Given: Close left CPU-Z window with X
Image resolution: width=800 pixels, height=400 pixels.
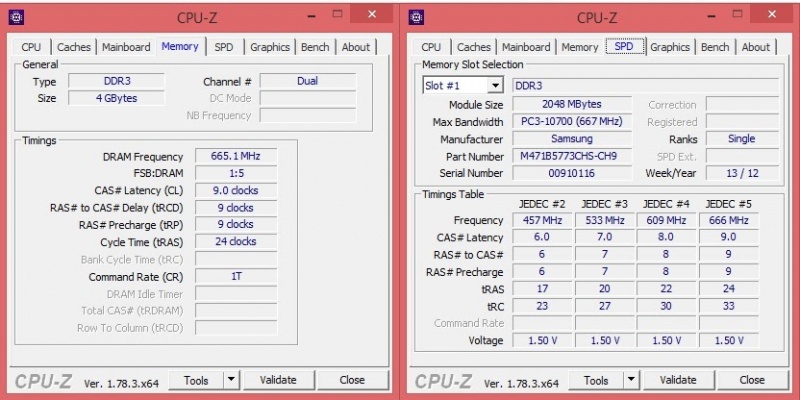Looking at the screenshot, I should click(372, 14).
